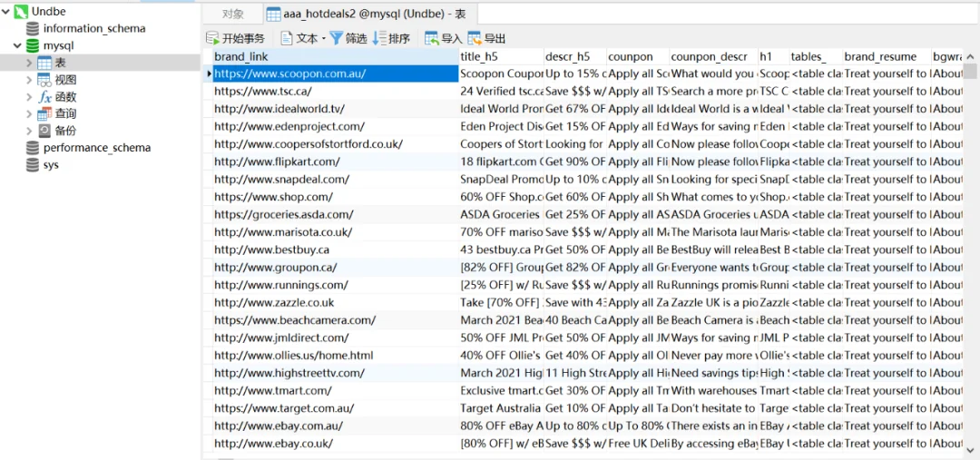
Task: Click the Export (导出) icon
Action: click(475, 38)
